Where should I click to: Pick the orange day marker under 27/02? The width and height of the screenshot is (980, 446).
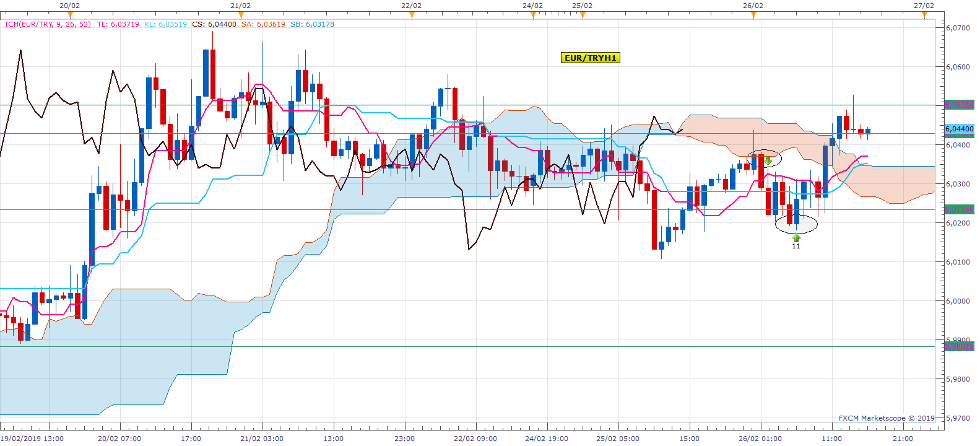(x=924, y=15)
